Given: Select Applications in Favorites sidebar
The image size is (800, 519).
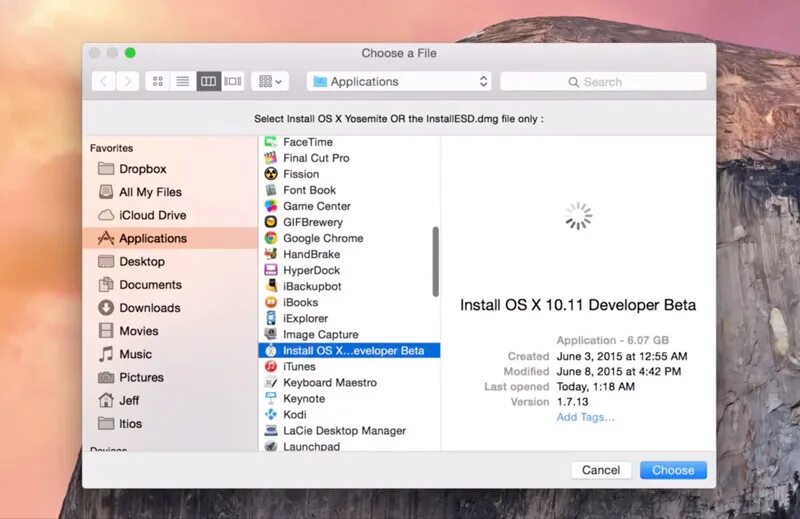Looking at the screenshot, I should (170, 238).
